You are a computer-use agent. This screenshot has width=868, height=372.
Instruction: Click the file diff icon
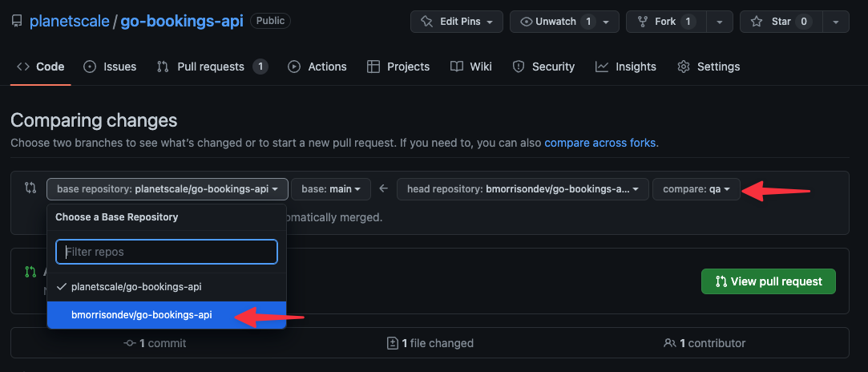click(392, 343)
